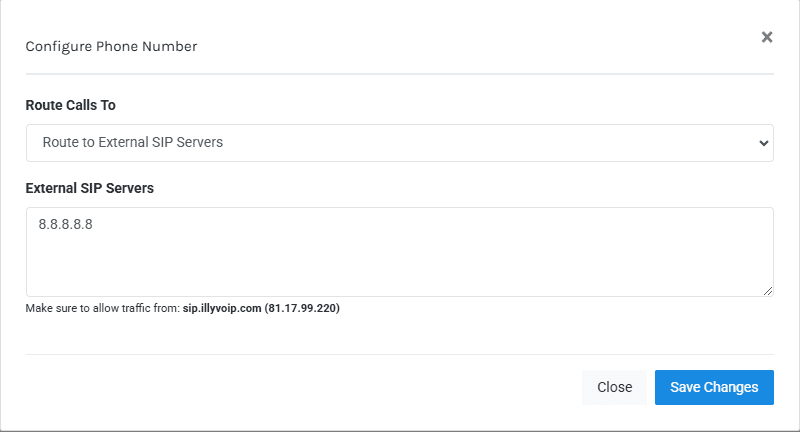This screenshot has width=800, height=432.
Task: Click the External SIP Servers label
Action: [x=89, y=187]
